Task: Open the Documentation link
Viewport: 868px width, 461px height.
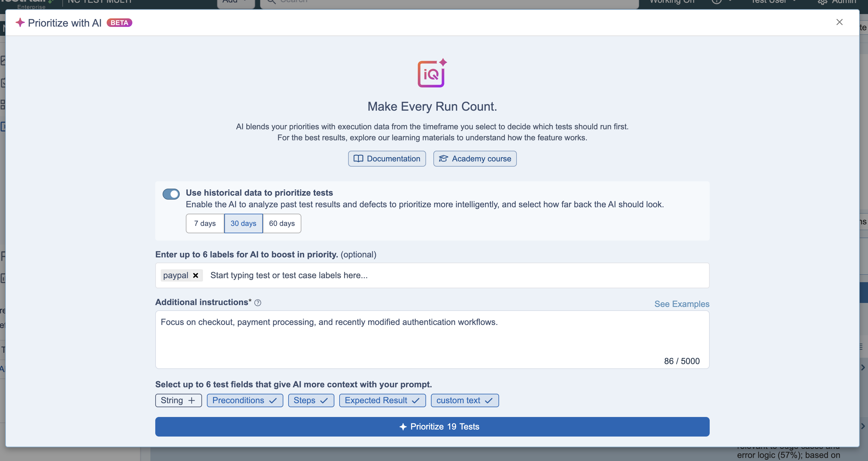Action: click(387, 159)
